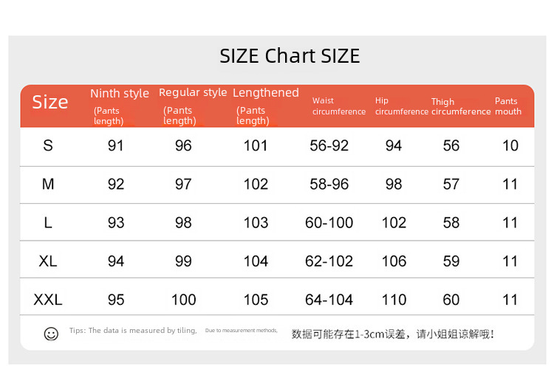Click the smiley face icon
Viewport: 554px width, 392px height.
tap(51, 334)
